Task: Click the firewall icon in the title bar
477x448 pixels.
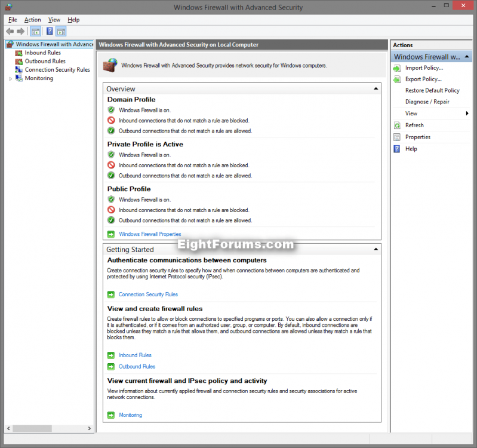Action: [9, 7]
